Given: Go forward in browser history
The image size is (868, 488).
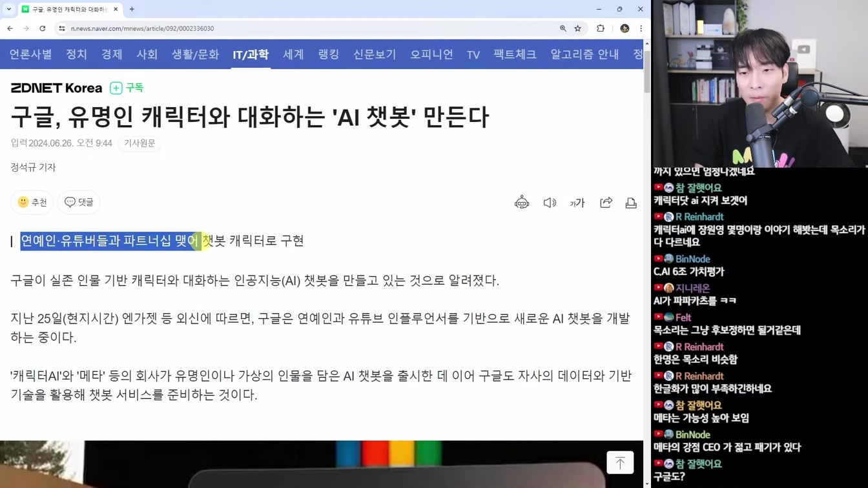Looking at the screenshot, I should coord(26,28).
